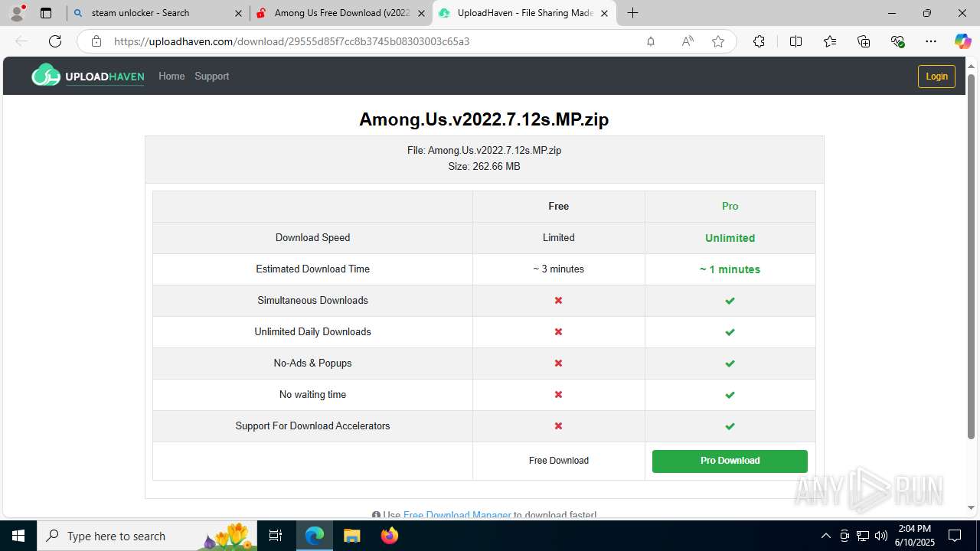
Task: Activate Read aloud icon
Action: (688, 41)
